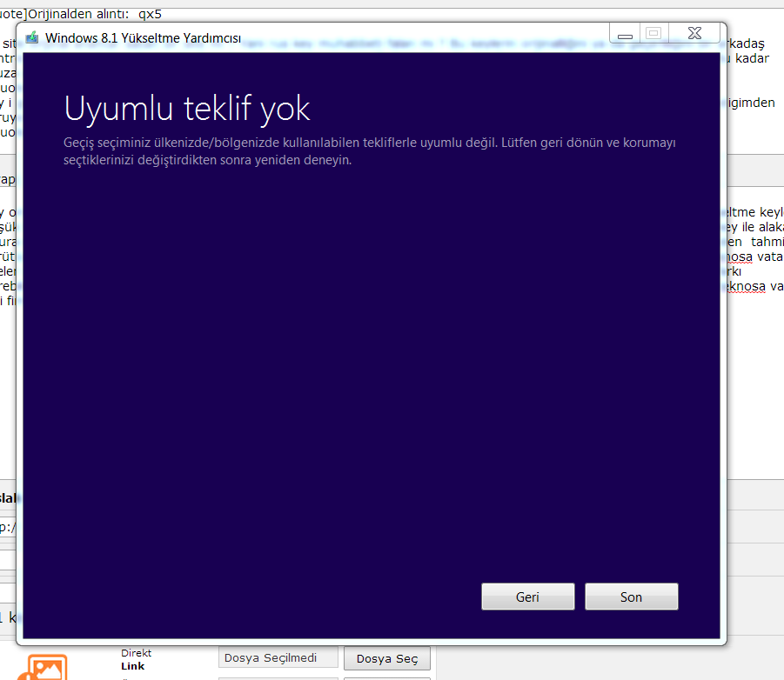The image size is (784, 680).
Task: Click the Upgrade Assistant title bar icon
Action: [32, 37]
